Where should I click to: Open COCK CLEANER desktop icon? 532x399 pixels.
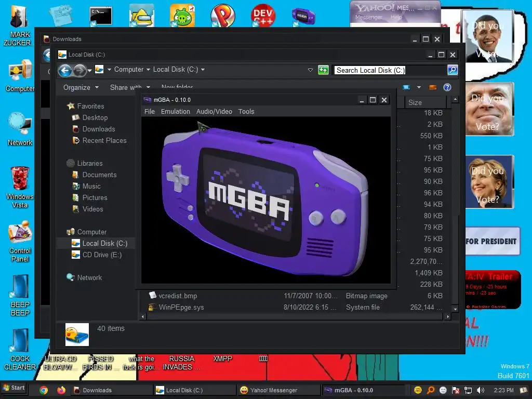pos(20,350)
